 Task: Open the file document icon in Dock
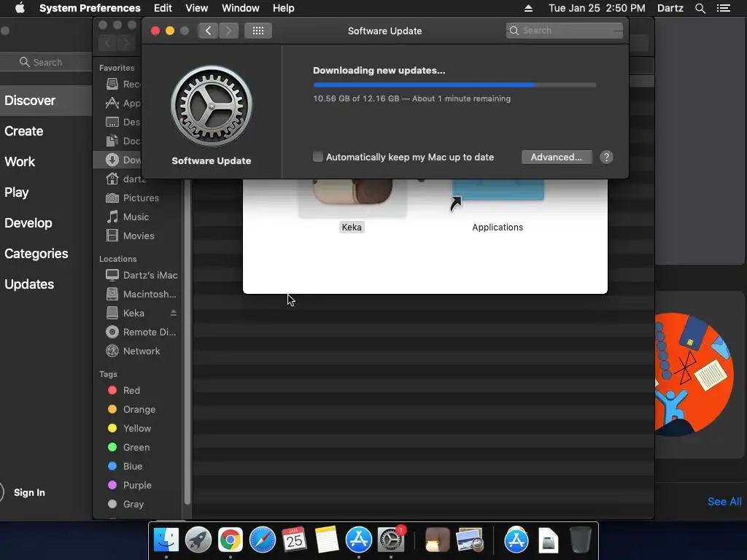pyautogui.click(x=549, y=540)
